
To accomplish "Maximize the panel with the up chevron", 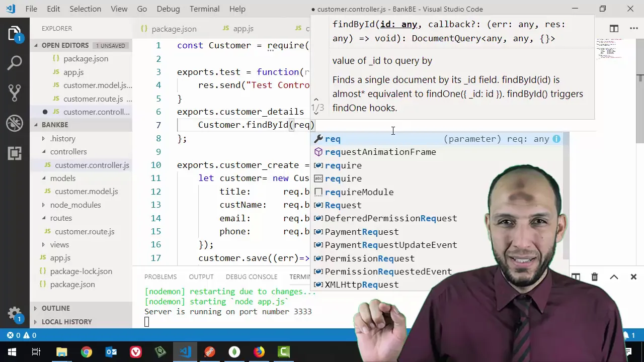I will (614, 277).
